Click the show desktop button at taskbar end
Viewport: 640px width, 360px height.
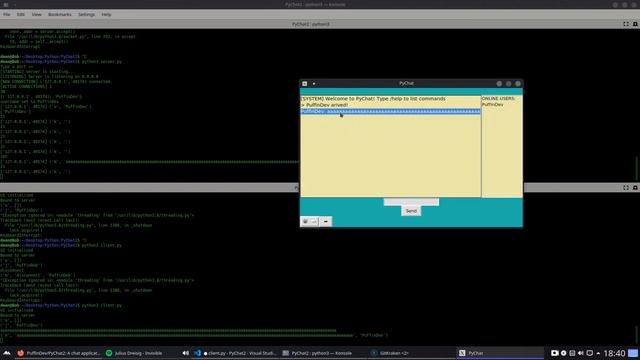633,353
